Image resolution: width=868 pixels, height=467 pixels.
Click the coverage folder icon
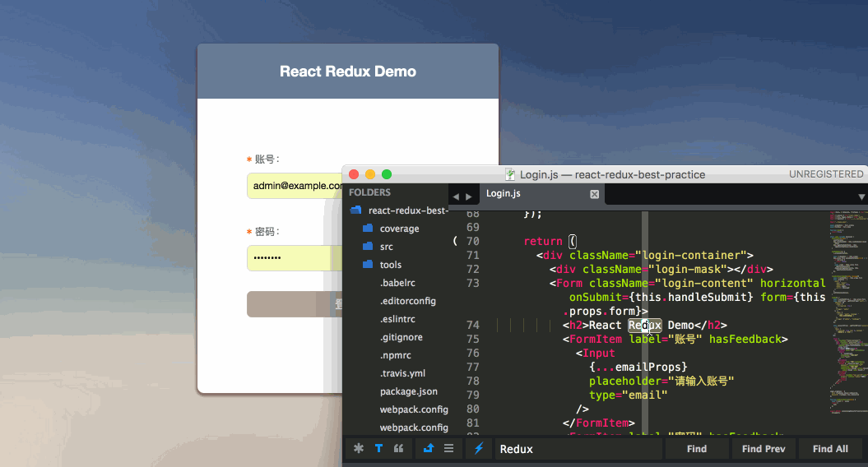coord(368,228)
